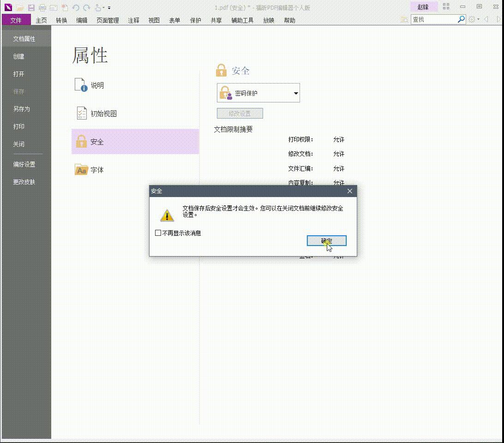Open the 文件 menu tab

coord(16,20)
